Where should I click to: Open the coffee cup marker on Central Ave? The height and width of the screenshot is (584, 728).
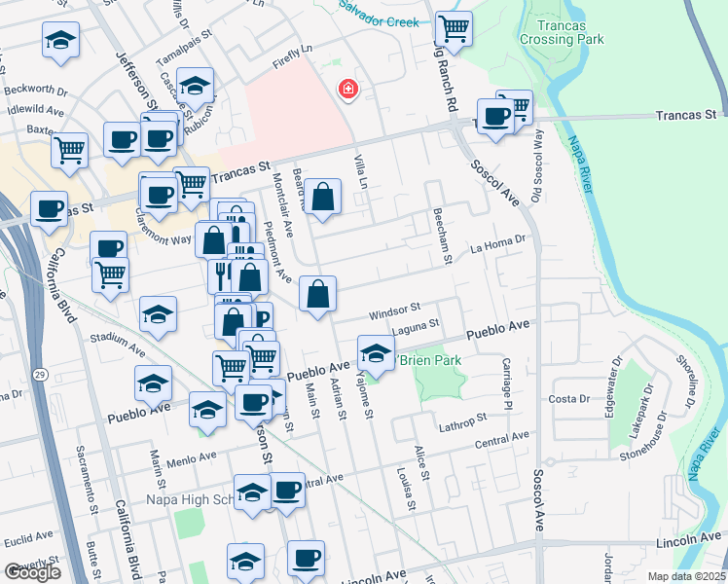286,491
